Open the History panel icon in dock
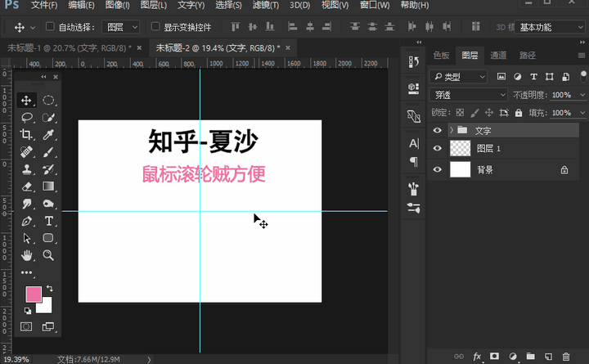This screenshot has width=589, height=364. click(413, 62)
